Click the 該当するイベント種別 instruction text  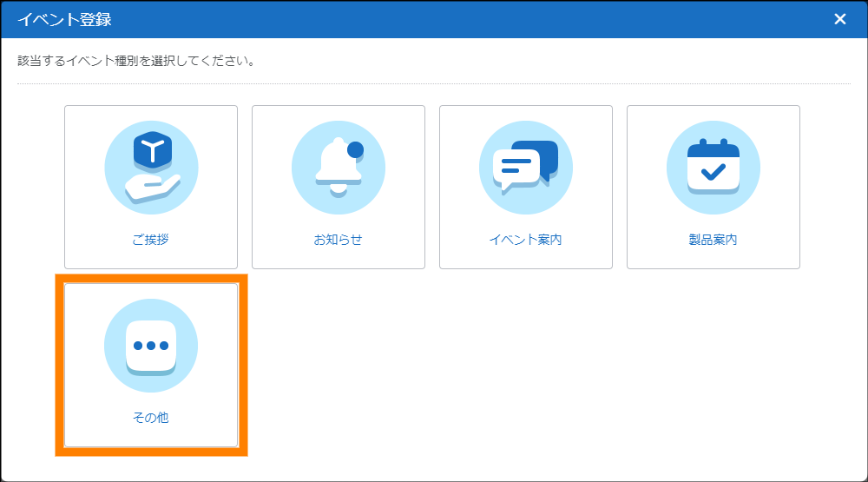click(135, 62)
